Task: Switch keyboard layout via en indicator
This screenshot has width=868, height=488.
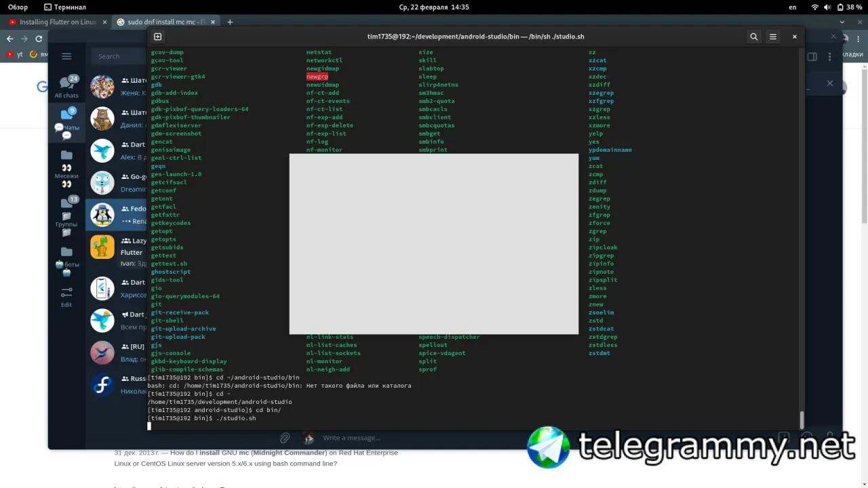Action: click(793, 7)
